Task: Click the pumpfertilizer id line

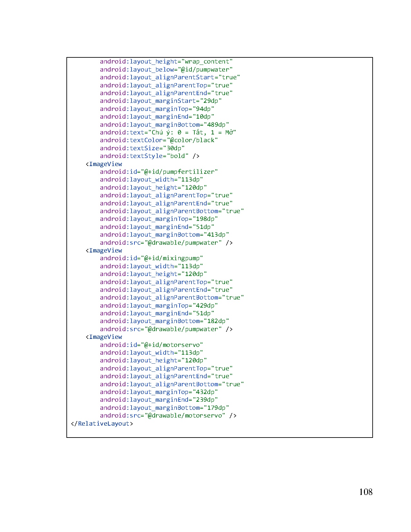Action: pyautogui.click(x=159, y=172)
